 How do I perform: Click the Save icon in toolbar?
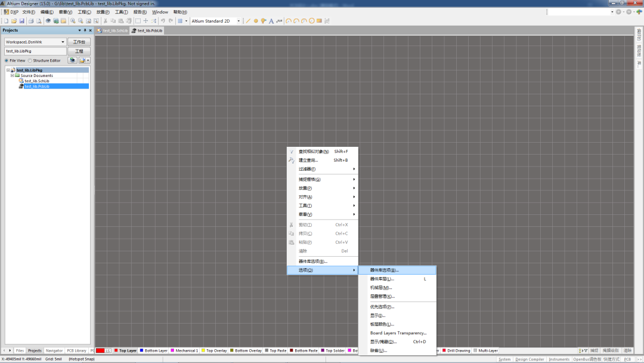22,21
